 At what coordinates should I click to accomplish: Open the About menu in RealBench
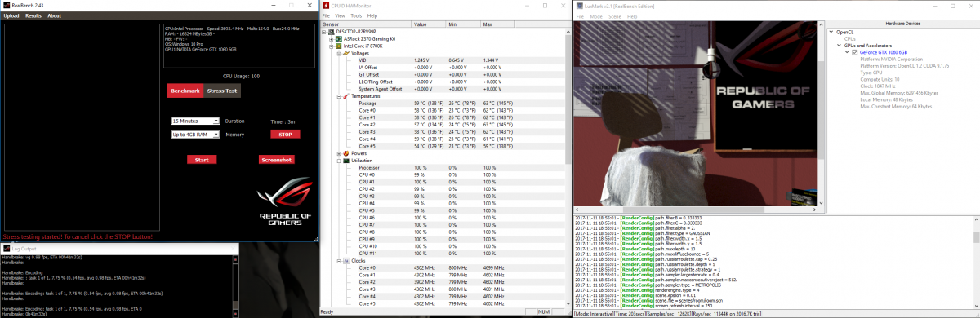point(54,15)
